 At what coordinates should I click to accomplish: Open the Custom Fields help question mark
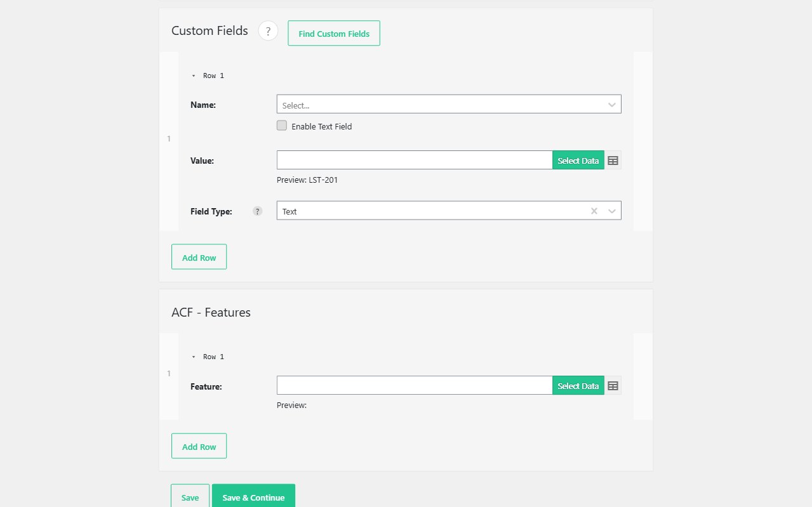click(268, 30)
